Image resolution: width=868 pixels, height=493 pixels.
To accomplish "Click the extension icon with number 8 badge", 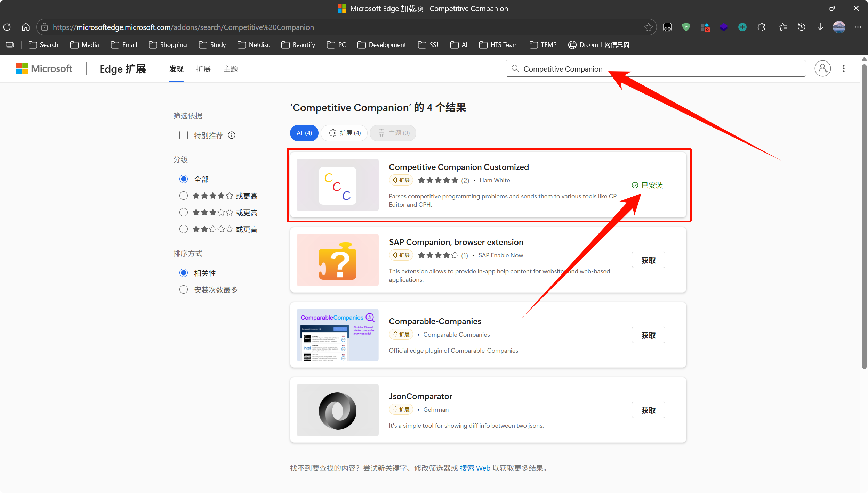I will (705, 27).
